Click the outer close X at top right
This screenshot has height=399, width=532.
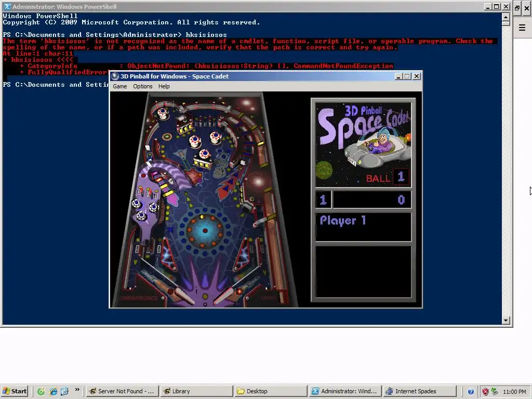click(x=527, y=8)
